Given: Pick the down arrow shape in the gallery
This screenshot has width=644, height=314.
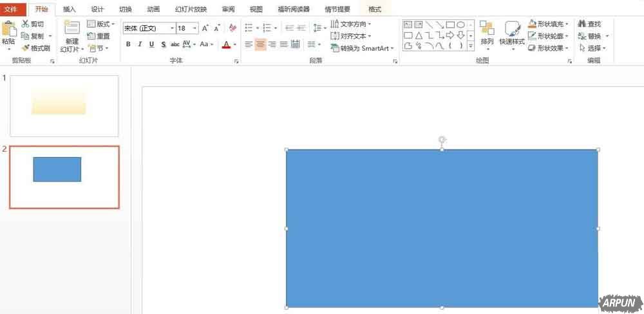Looking at the screenshot, I should tap(461, 35).
